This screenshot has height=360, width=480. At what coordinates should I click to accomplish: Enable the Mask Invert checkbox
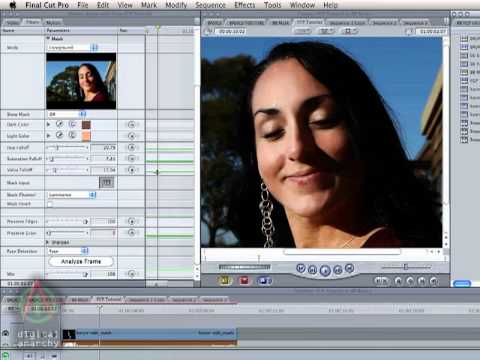point(50,204)
